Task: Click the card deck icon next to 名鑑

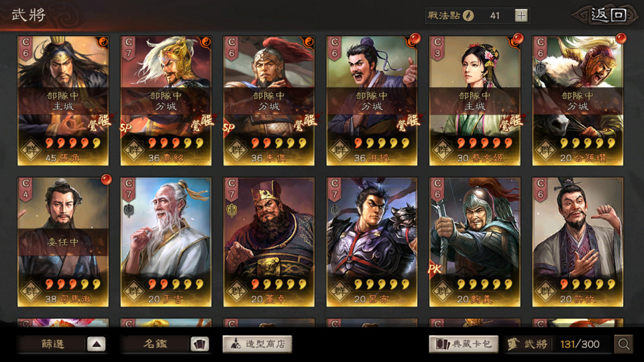Action: click(x=200, y=344)
